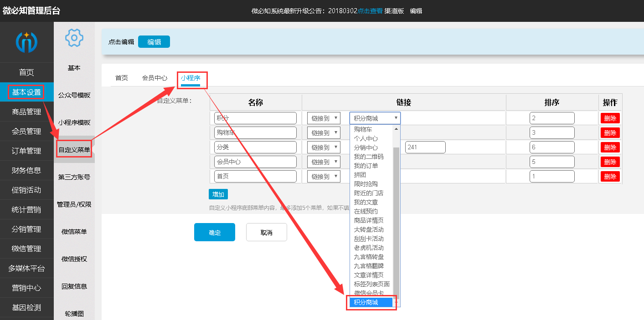Open the 基本设置 sidebar section
Viewport: 644px width, 320px height.
coord(27,92)
